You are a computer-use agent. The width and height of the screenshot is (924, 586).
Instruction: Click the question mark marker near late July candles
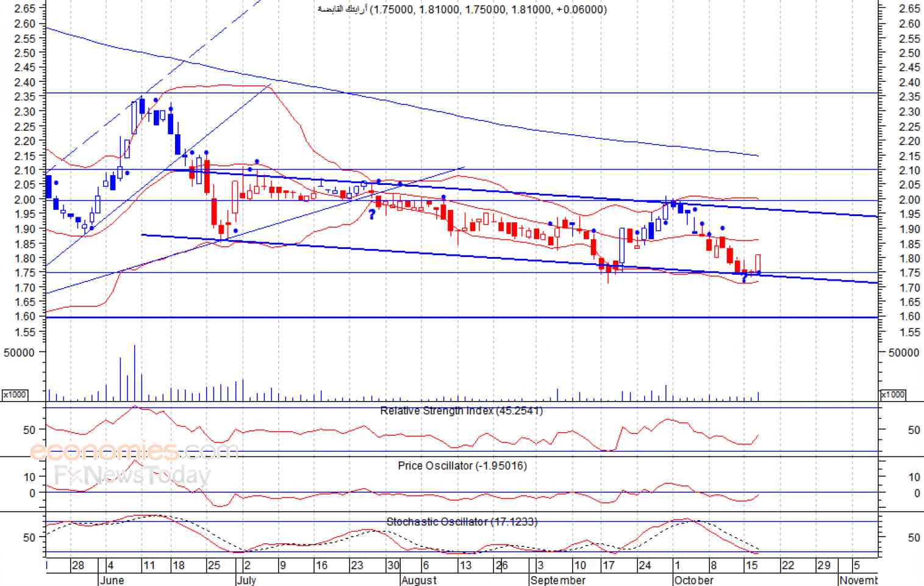point(371,215)
